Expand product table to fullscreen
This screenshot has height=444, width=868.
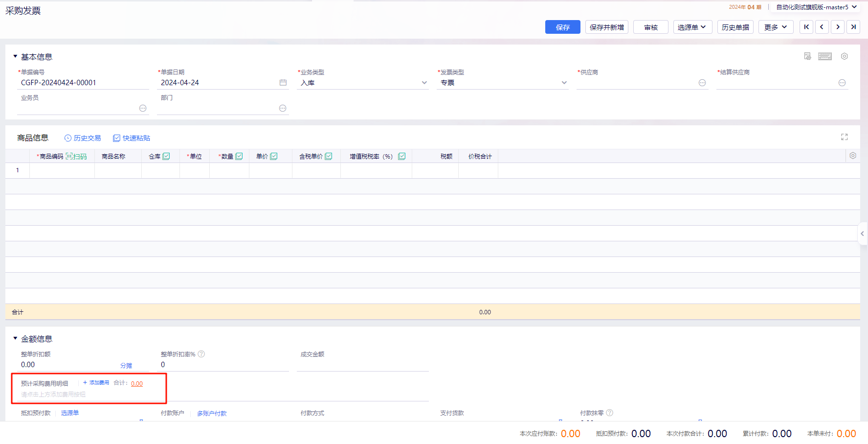click(845, 137)
